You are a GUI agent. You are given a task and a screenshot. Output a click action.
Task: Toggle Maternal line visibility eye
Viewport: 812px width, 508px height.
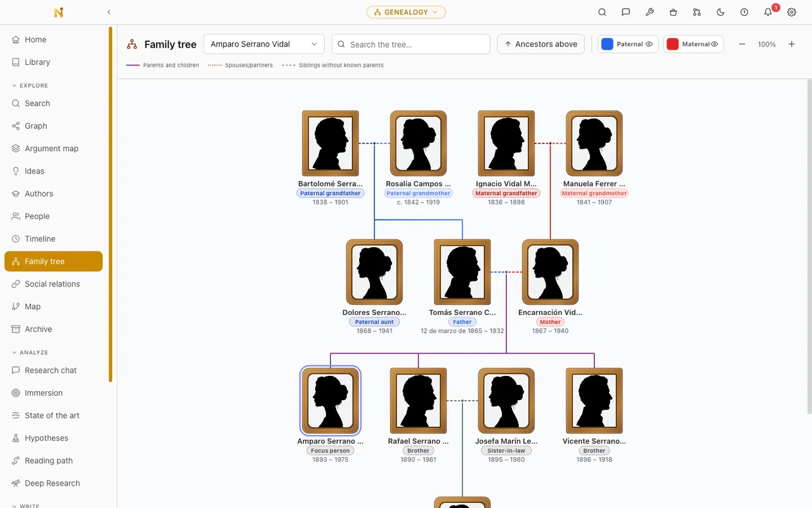coord(714,44)
